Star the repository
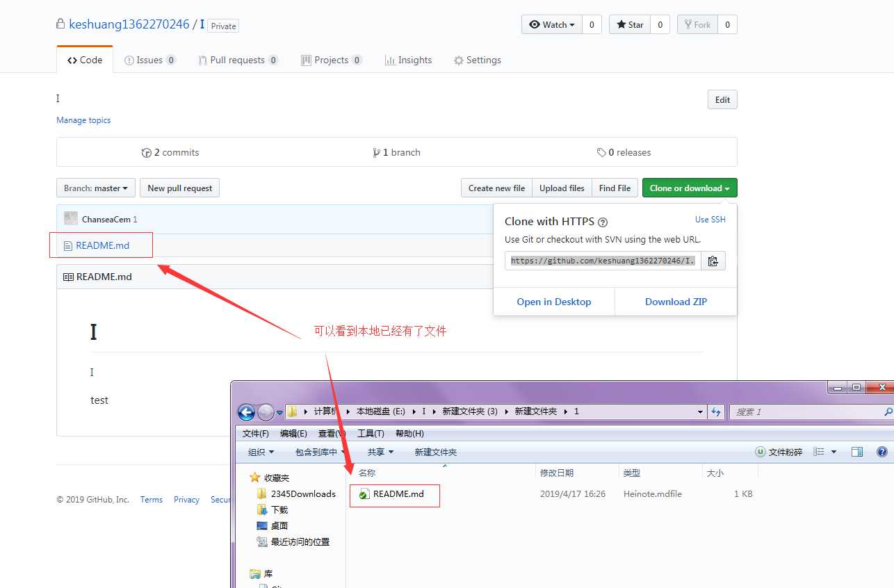Image resolution: width=894 pixels, height=588 pixels. pyautogui.click(x=630, y=24)
